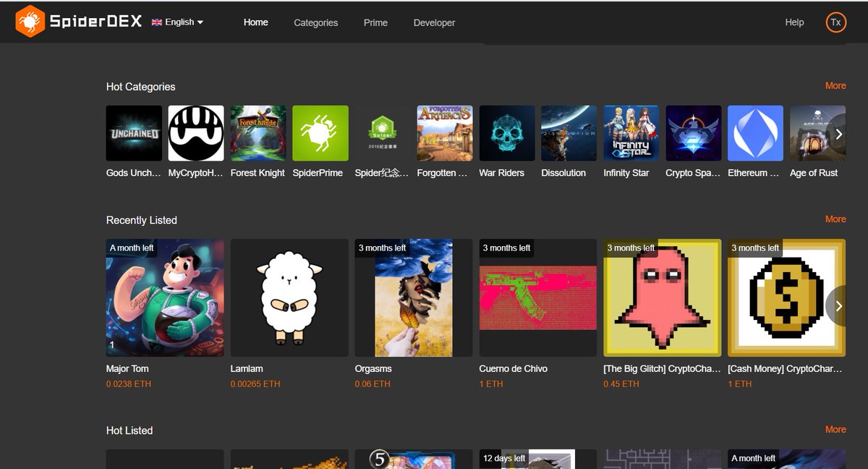Open the Prime menu item
Viewport: 868px width, 469px height.
[x=375, y=22]
